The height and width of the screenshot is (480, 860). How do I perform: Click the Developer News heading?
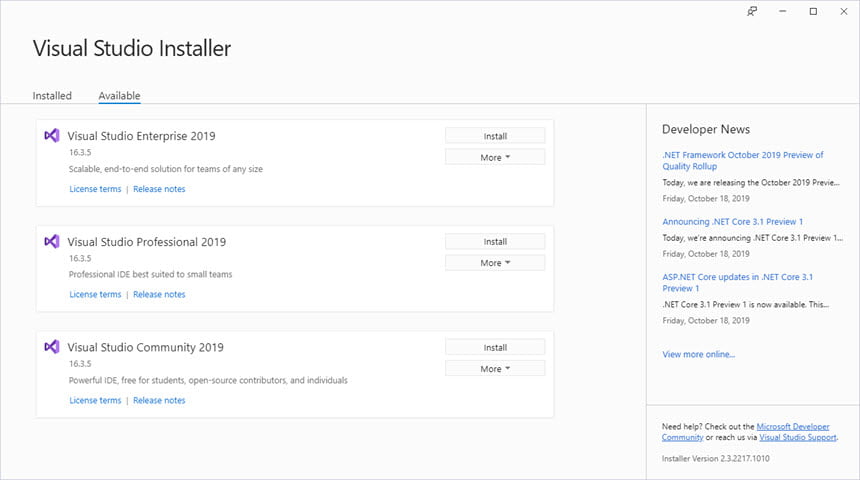706,129
